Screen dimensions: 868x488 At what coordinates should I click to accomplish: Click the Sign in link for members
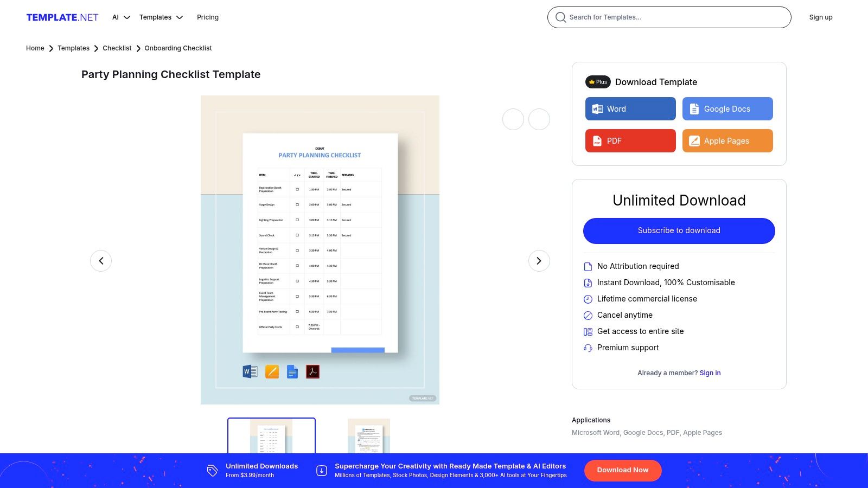710,373
